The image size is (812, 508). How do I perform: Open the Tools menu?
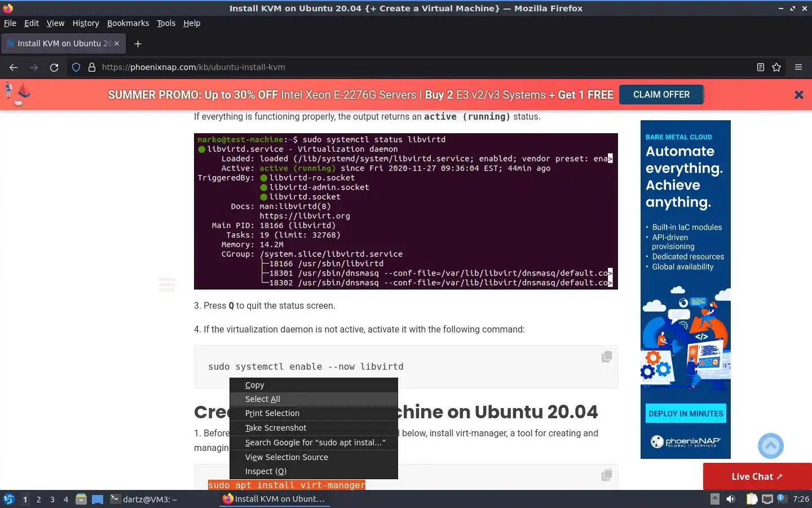[166, 23]
